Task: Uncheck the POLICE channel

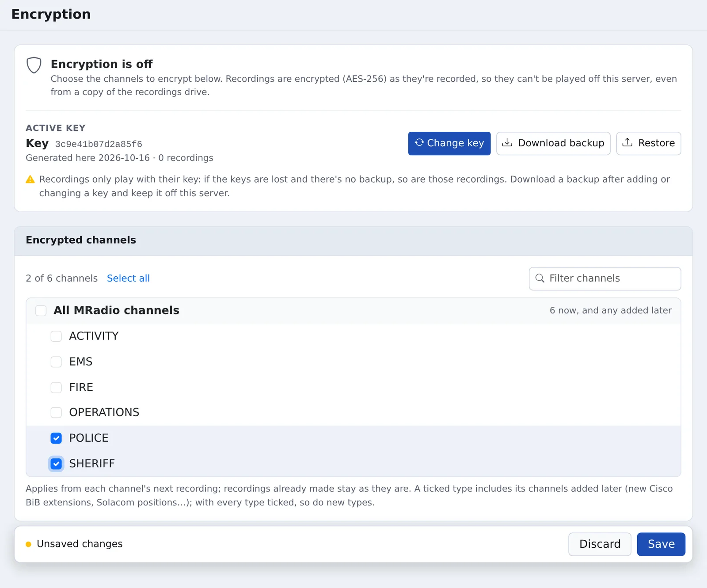Action: coord(56,438)
